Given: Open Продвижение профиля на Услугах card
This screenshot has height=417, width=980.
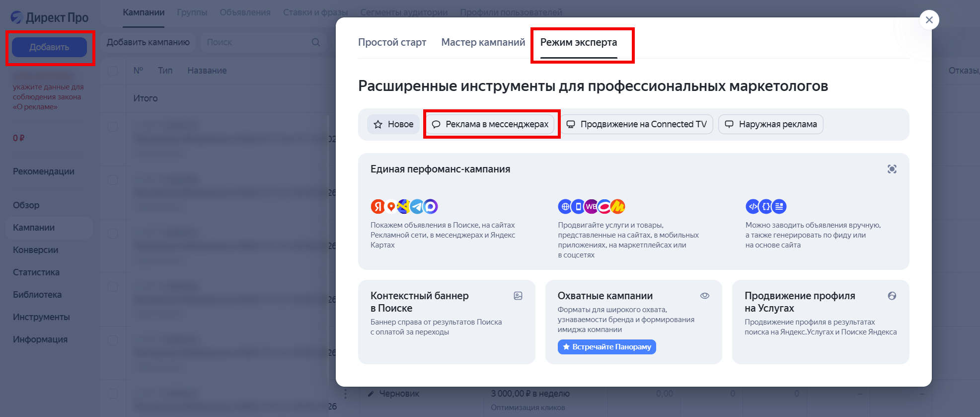Looking at the screenshot, I should click(x=821, y=322).
